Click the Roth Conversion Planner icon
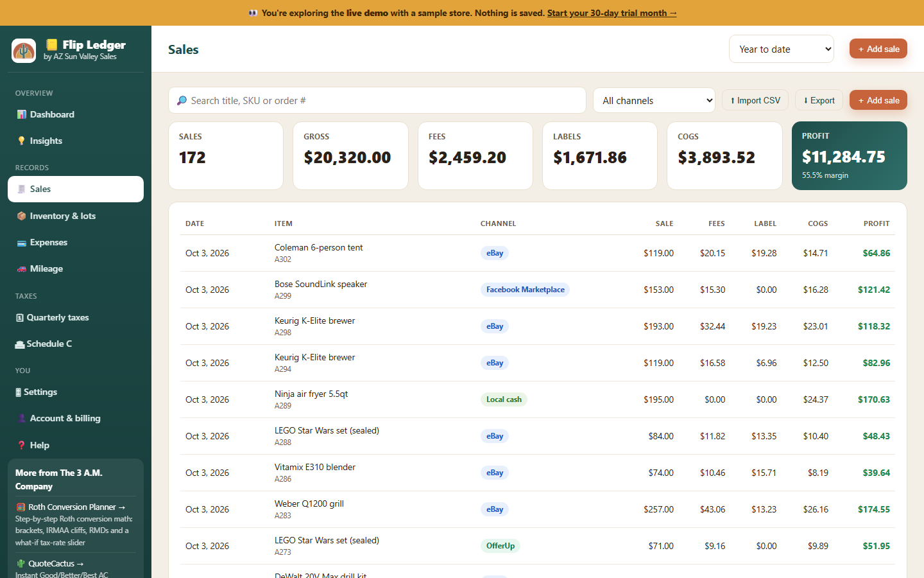This screenshot has height=578, width=924. [21, 507]
